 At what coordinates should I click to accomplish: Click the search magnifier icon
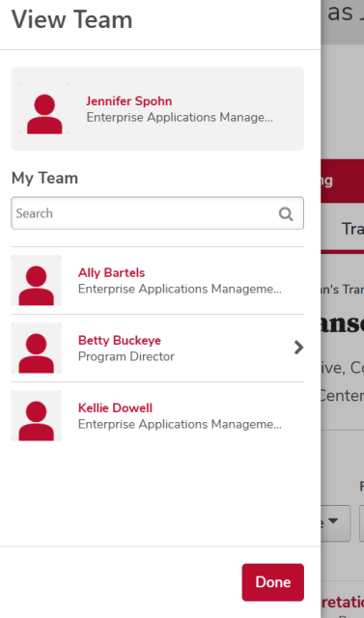pyautogui.click(x=286, y=214)
